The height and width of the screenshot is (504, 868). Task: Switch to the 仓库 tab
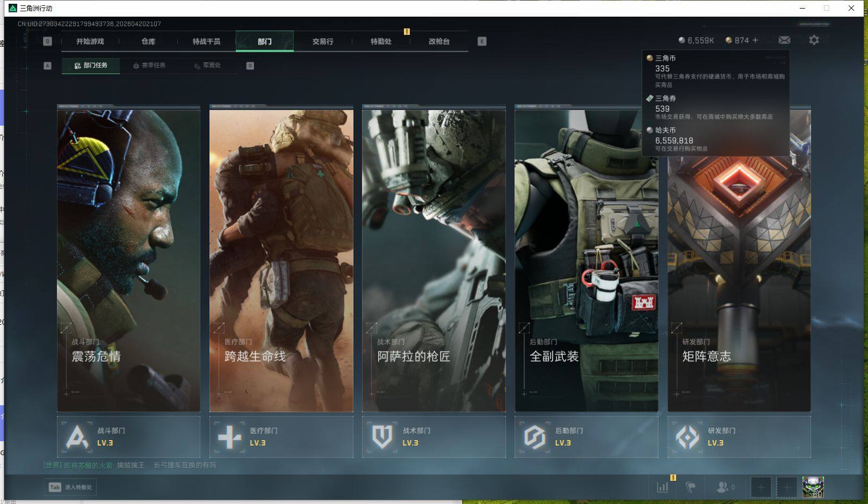(148, 41)
